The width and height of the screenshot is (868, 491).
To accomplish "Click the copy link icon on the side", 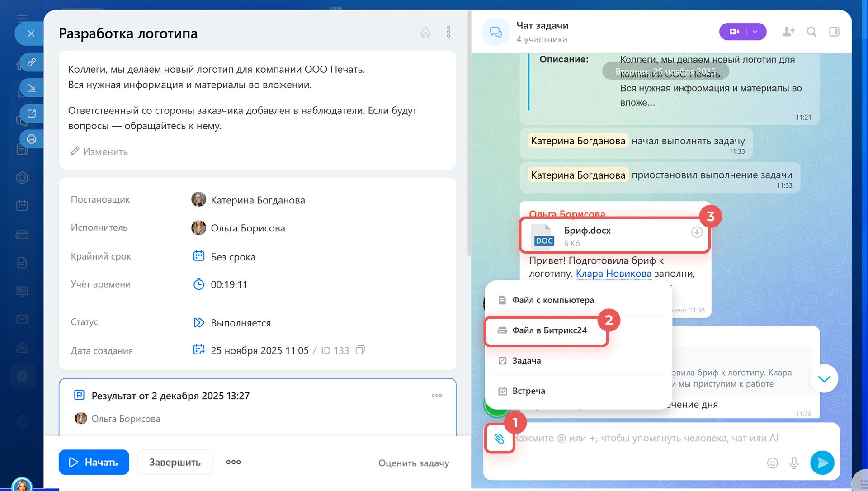I will coord(32,62).
